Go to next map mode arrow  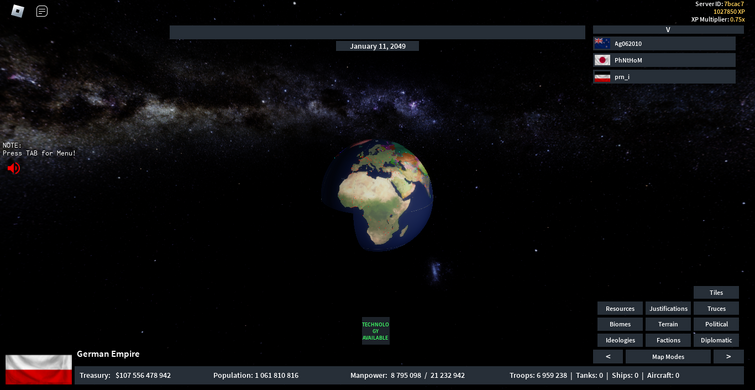(729, 357)
